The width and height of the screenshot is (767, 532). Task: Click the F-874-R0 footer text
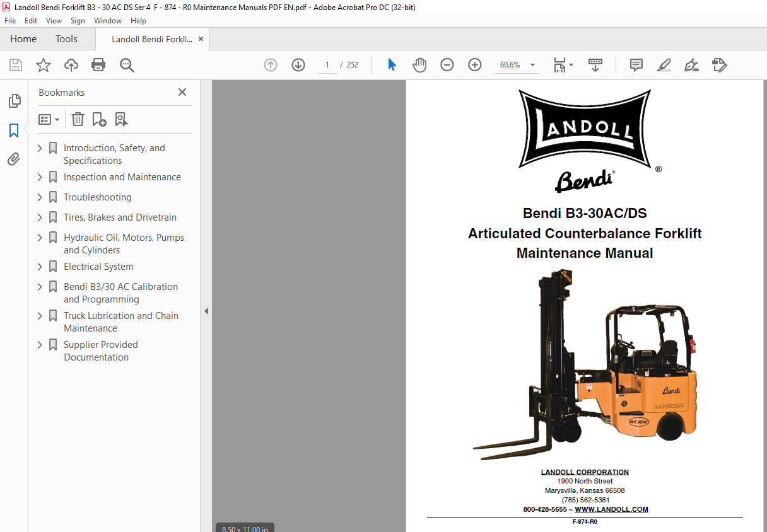(585, 522)
